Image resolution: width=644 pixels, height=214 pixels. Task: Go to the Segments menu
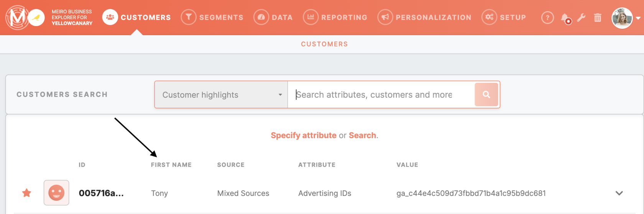coord(212,18)
